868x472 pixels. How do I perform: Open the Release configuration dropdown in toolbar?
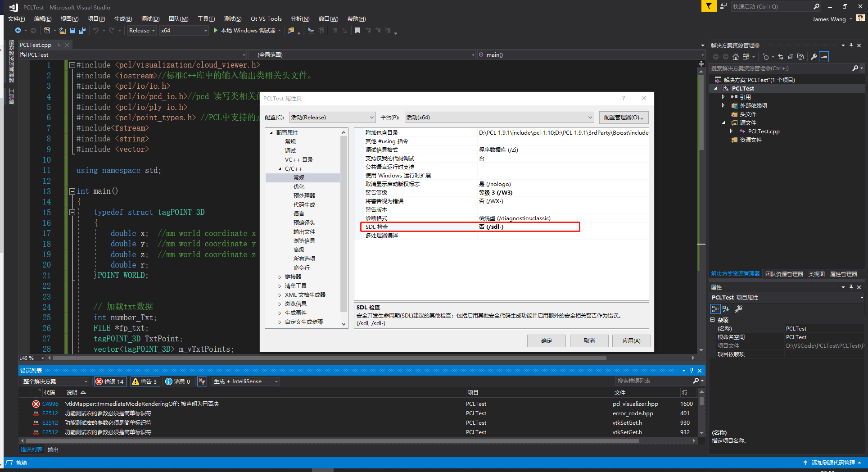click(x=142, y=31)
